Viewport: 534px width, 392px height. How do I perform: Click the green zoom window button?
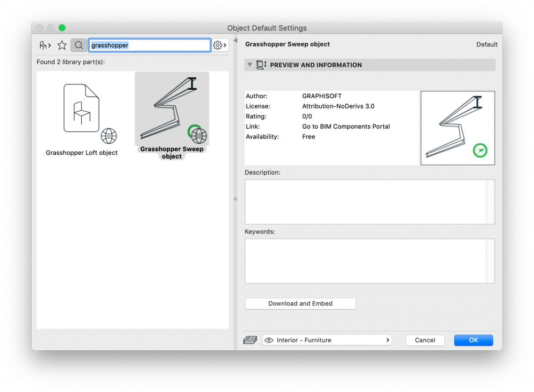click(62, 28)
